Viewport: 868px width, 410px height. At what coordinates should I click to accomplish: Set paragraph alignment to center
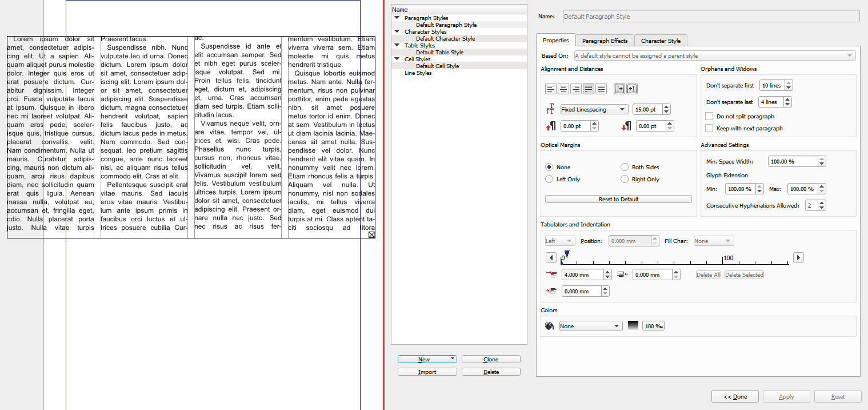563,89
